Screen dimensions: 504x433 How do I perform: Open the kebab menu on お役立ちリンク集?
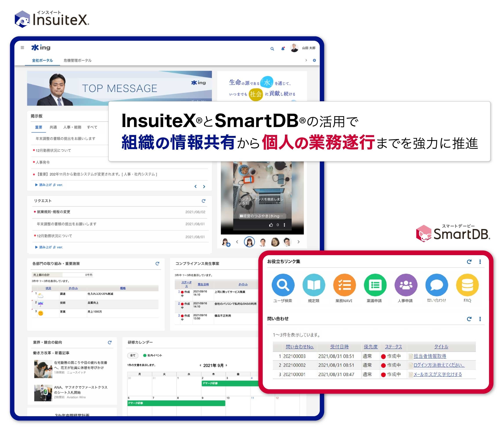tap(480, 262)
